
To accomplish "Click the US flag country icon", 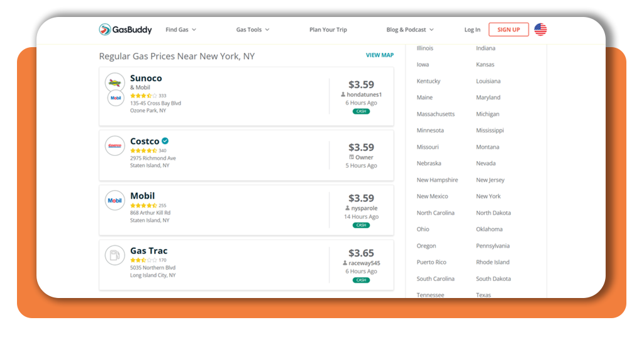I will 540,30.
